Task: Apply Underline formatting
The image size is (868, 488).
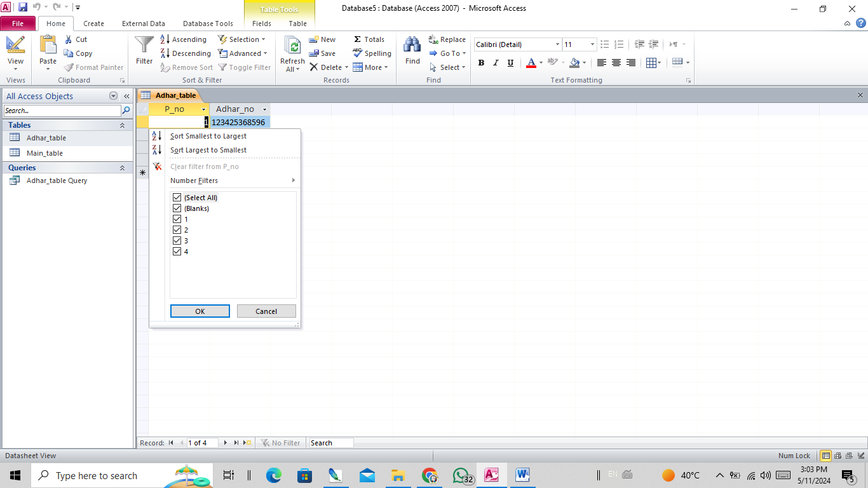Action: tap(510, 63)
